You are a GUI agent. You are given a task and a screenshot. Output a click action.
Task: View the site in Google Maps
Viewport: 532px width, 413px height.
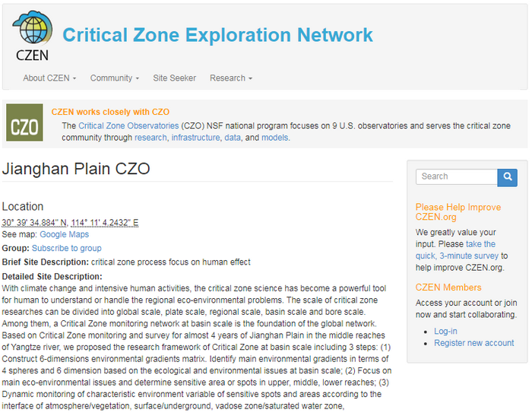pyautogui.click(x=65, y=235)
